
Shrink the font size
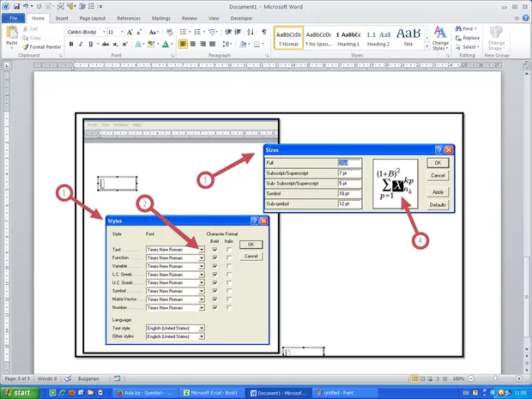(x=139, y=33)
